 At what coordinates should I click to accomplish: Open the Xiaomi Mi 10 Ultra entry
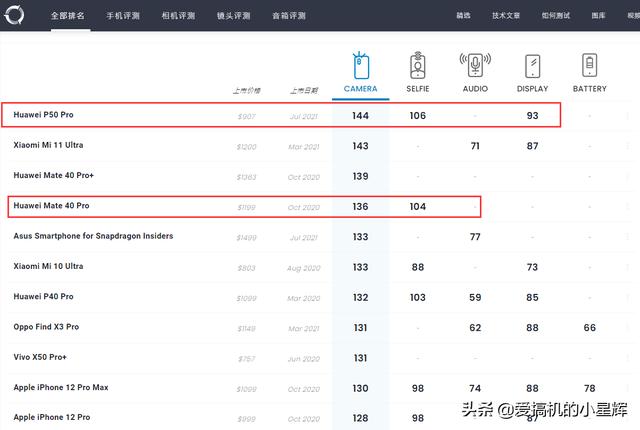point(48,266)
